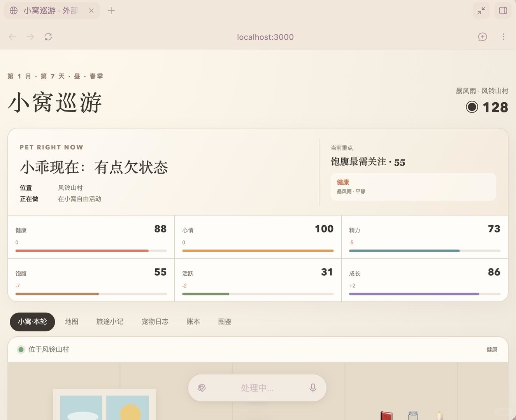Reload the page
The image size is (516, 420).
click(x=48, y=37)
